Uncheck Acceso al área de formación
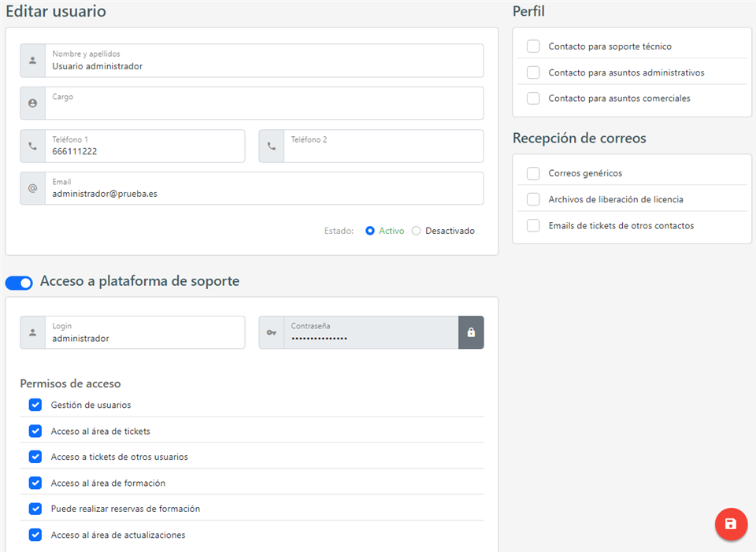Screen dimensions: 756x552 35,483
